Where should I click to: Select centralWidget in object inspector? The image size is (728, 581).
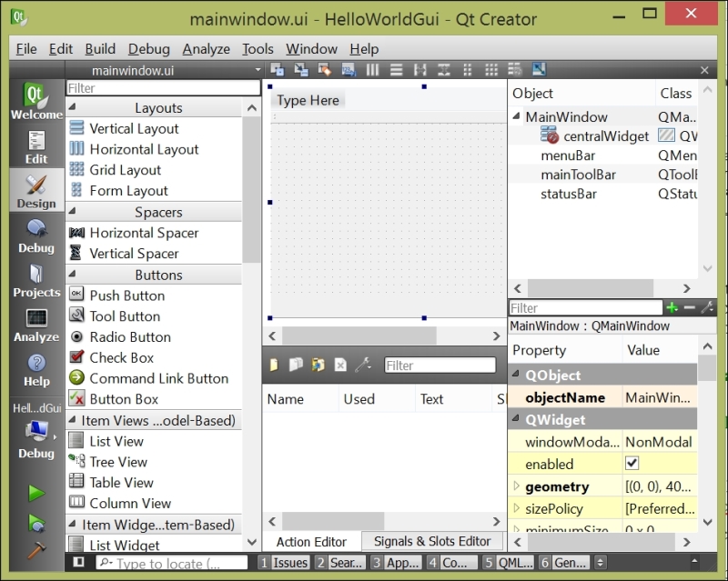click(606, 136)
